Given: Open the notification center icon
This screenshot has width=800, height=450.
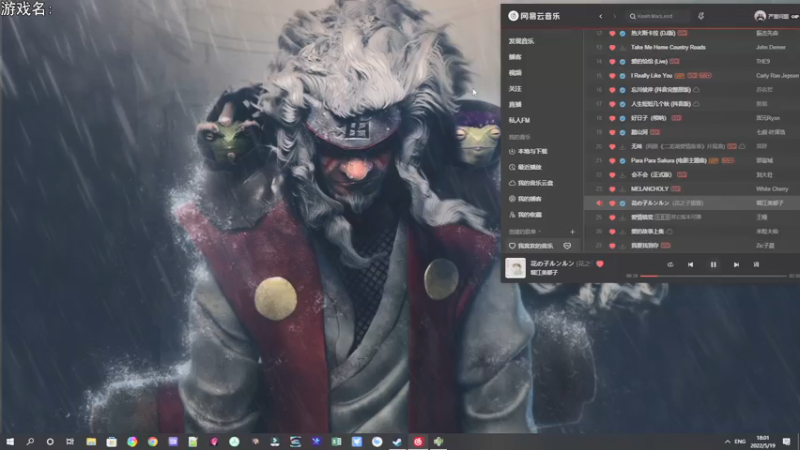Looking at the screenshot, I should 786,441.
